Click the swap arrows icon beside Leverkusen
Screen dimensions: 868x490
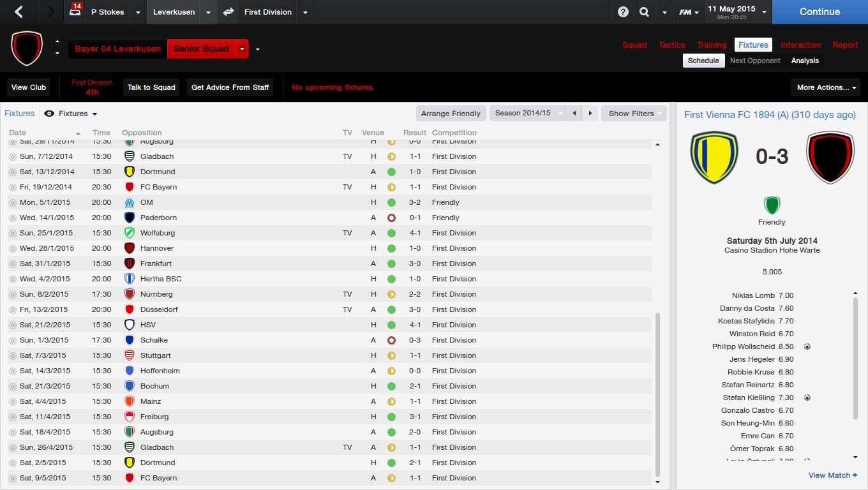click(x=228, y=12)
